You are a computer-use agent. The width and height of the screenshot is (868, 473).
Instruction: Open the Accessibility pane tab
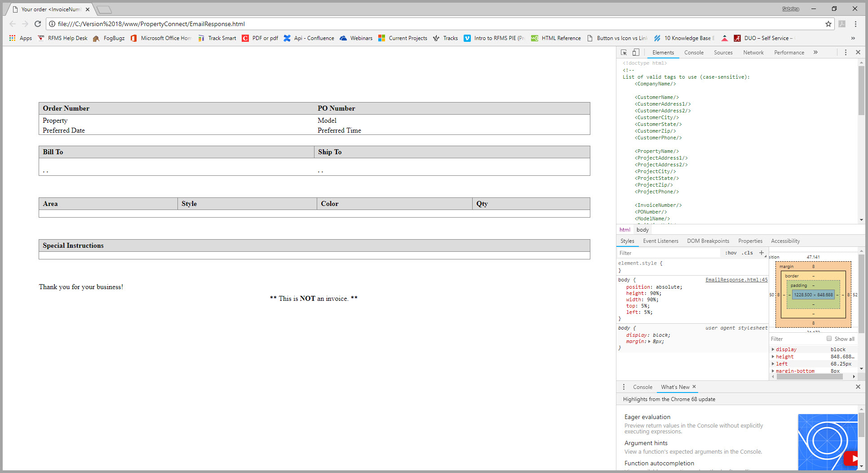(x=785, y=241)
